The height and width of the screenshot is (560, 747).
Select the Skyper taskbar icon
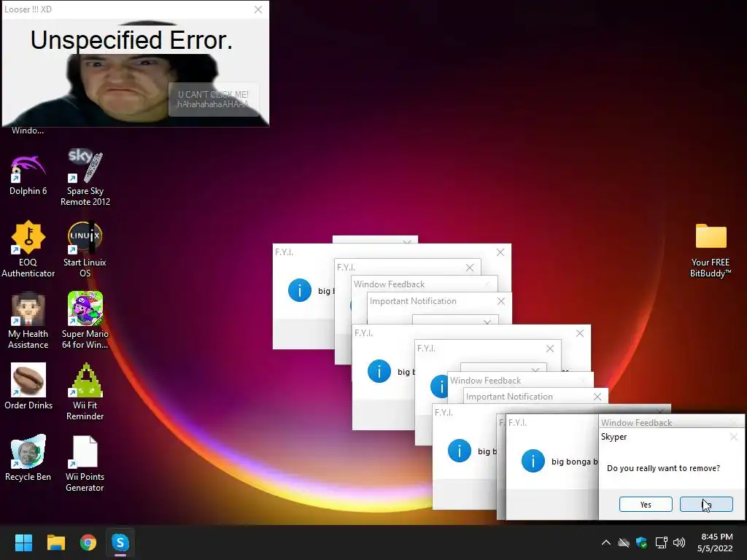120,542
